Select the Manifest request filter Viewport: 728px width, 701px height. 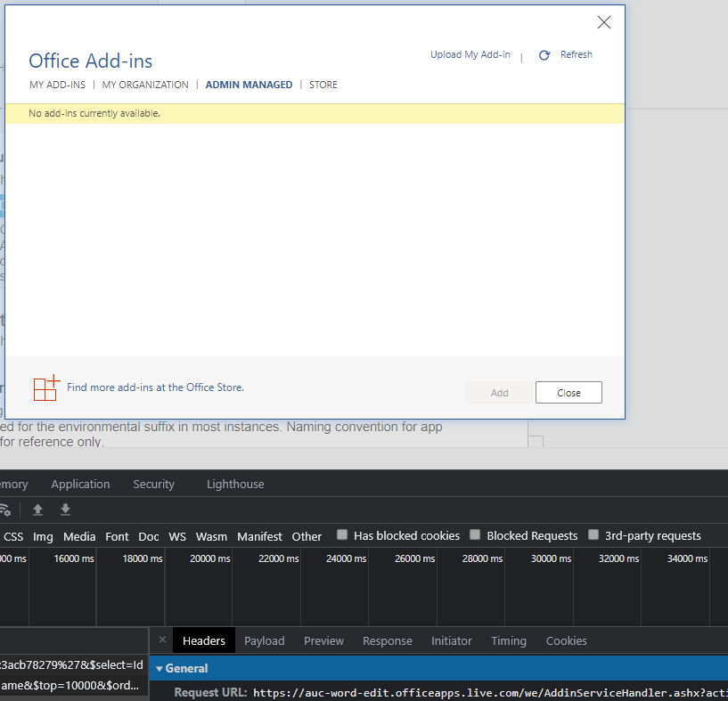259,536
